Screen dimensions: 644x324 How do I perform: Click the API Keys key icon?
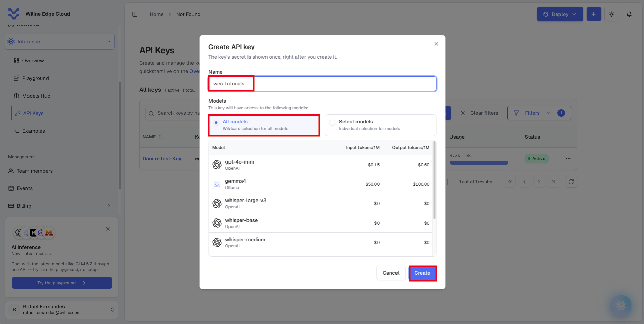pyautogui.click(x=18, y=113)
